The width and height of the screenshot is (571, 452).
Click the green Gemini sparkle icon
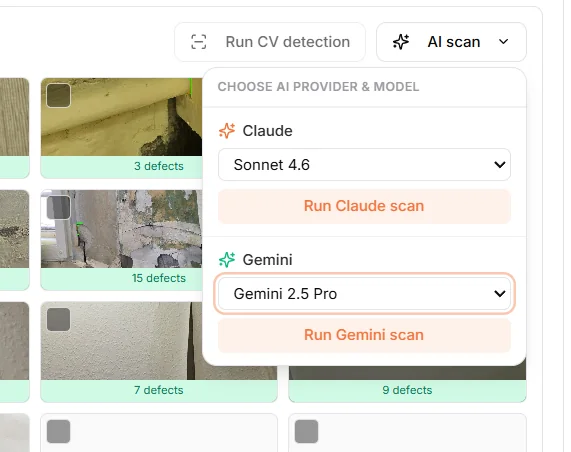(x=227, y=260)
